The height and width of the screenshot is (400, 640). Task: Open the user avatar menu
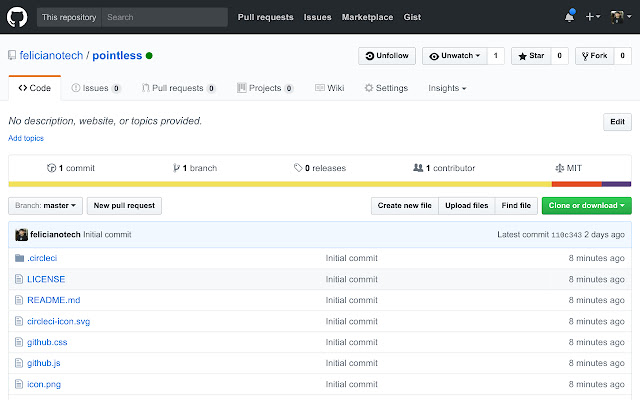pos(620,17)
